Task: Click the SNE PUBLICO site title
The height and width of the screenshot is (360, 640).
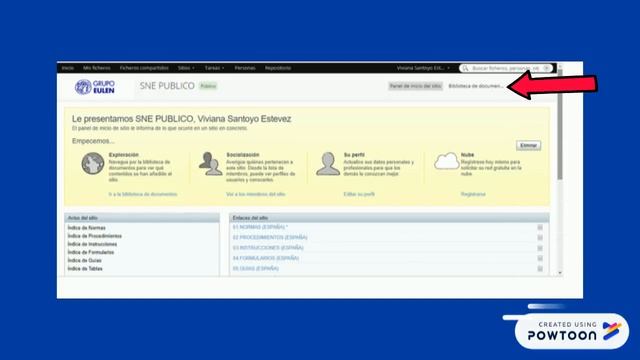Action: pos(167,86)
